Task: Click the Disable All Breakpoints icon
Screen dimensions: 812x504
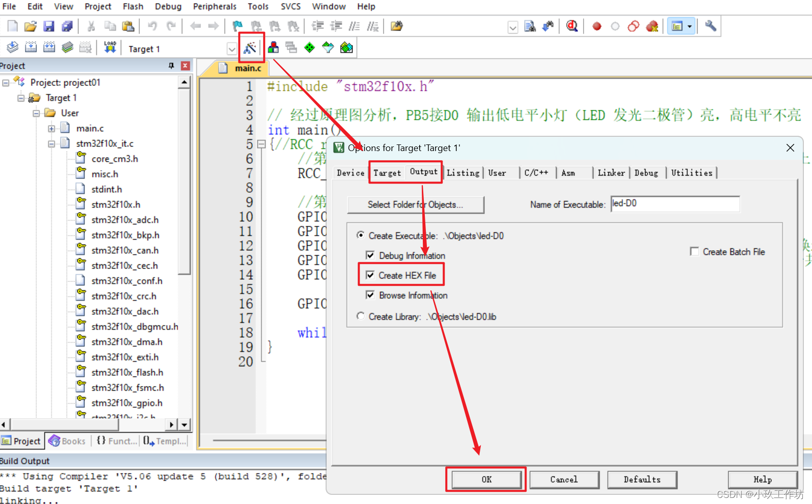Action: (x=633, y=26)
